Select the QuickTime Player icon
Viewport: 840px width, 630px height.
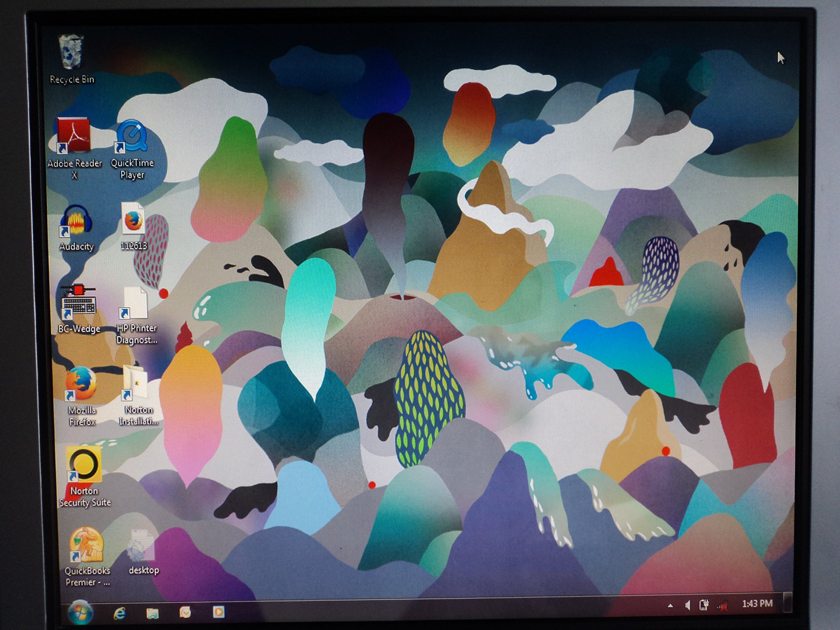pyautogui.click(x=132, y=136)
